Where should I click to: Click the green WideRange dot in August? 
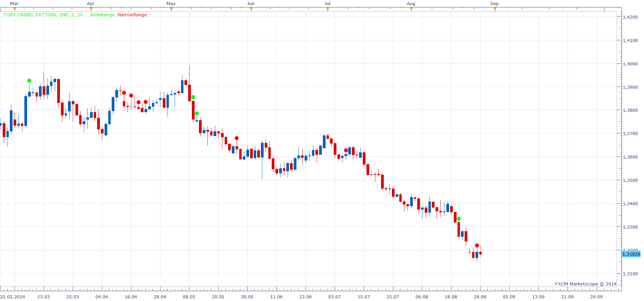pyautogui.click(x=459, y=219)
